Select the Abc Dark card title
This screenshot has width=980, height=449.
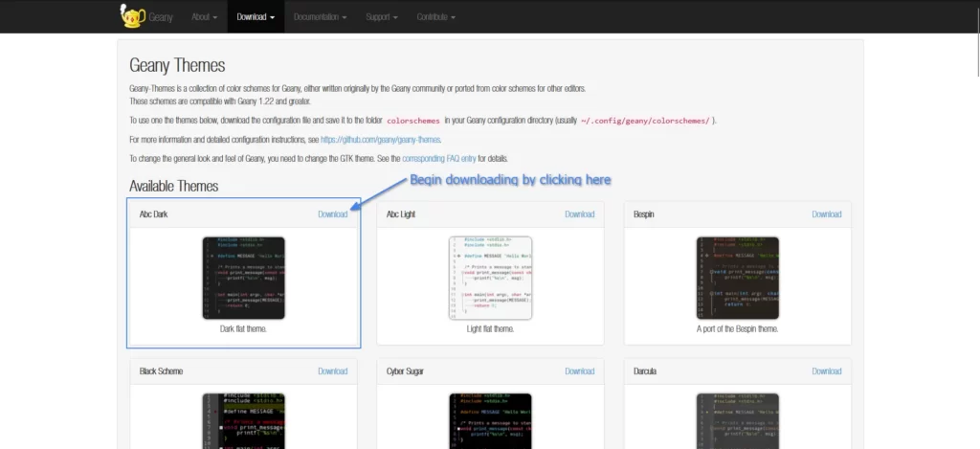pyautogui.click(x=154, y=213)
